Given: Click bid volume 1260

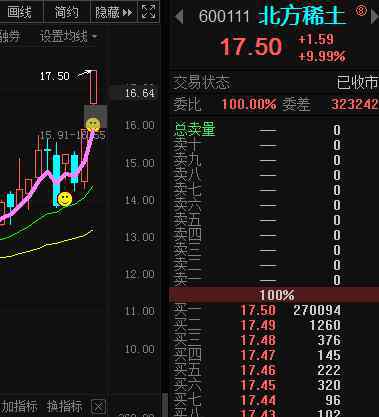Looking at the screenshot, I should tap(325, 325).
